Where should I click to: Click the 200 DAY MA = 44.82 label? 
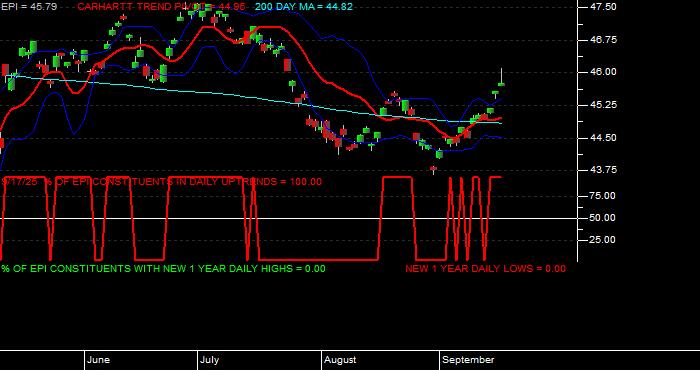tap(304, 7)
